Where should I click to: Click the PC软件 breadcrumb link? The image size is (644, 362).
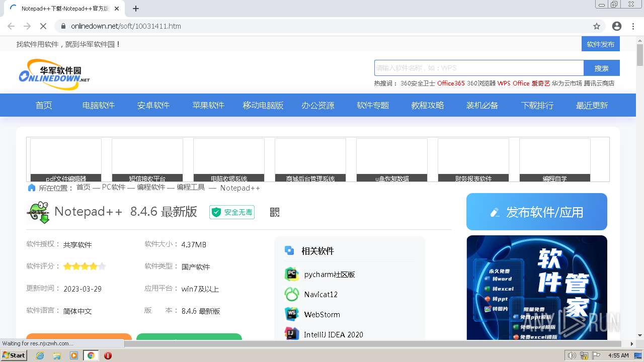point(114,188)
